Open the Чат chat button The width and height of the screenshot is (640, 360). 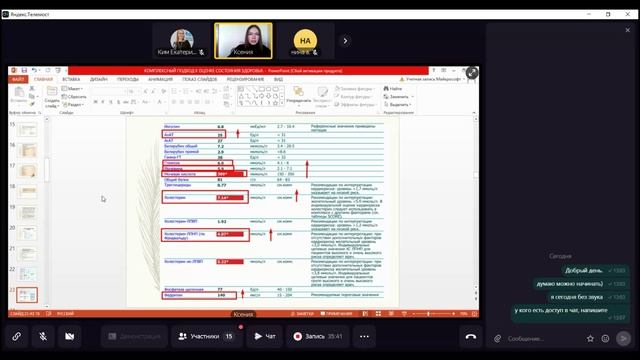click(x=264, y=336)
